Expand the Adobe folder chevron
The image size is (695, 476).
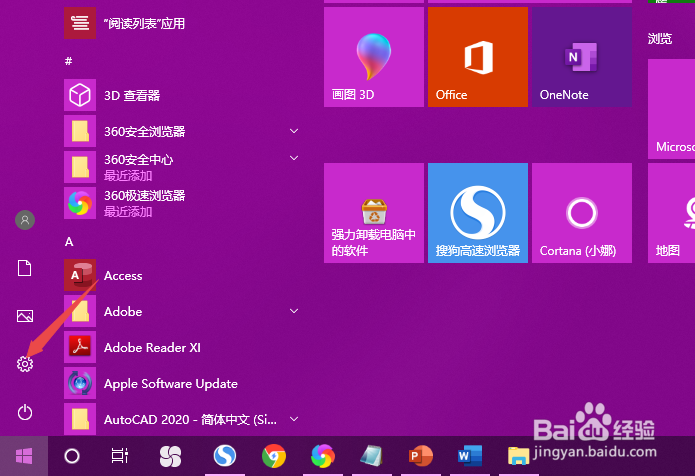point(294,311)
